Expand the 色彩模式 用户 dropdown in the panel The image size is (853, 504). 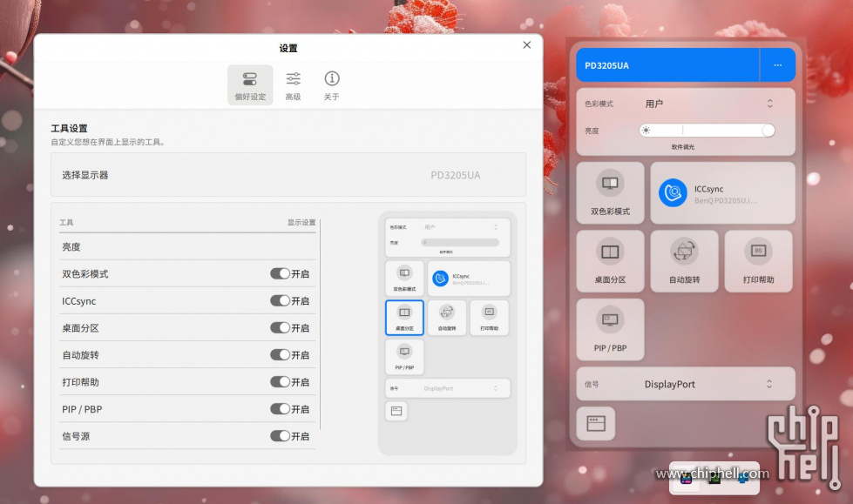point(709,104)
